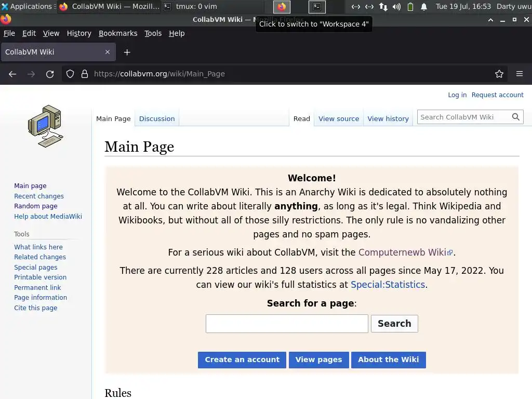Click the battery status icon
Viewport: 532px width, 399px height.
410,6
